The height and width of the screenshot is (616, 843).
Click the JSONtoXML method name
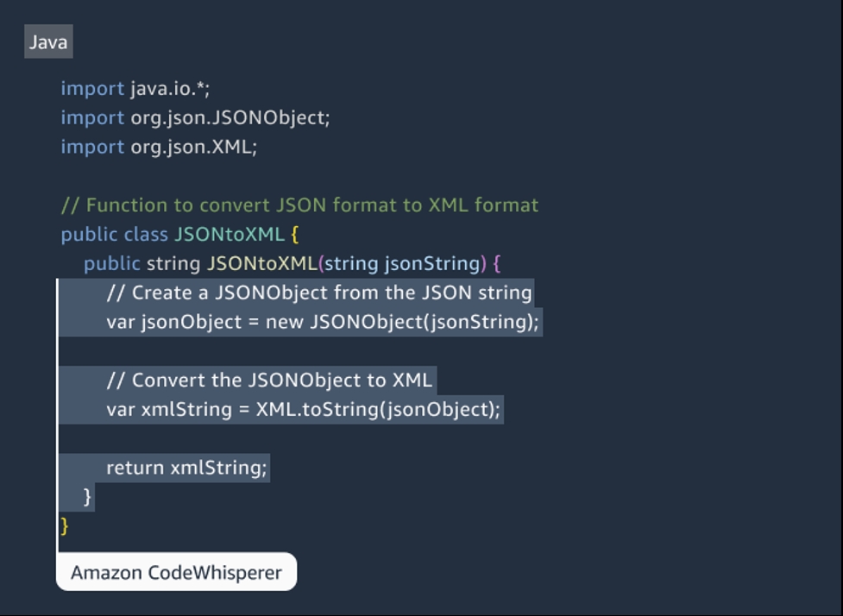[x=262, y=263]
